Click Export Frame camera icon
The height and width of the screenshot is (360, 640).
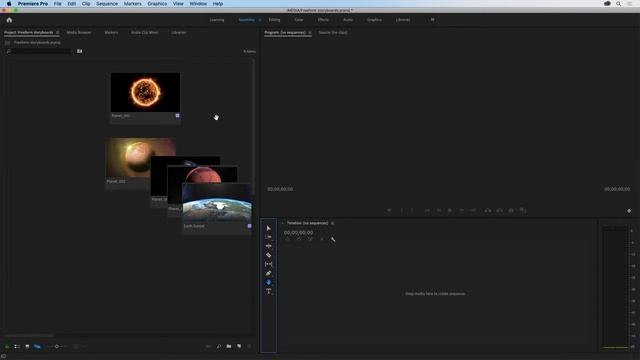(511, 211)
